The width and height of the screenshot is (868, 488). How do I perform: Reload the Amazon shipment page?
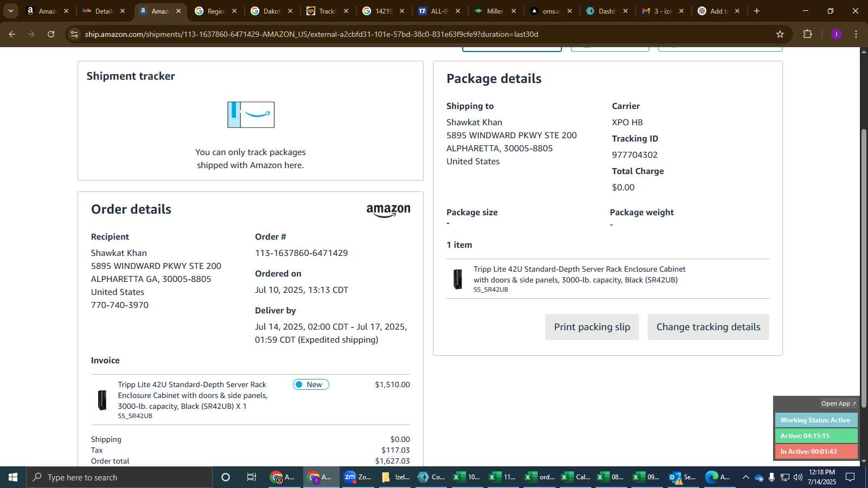[x=51, y=34]
